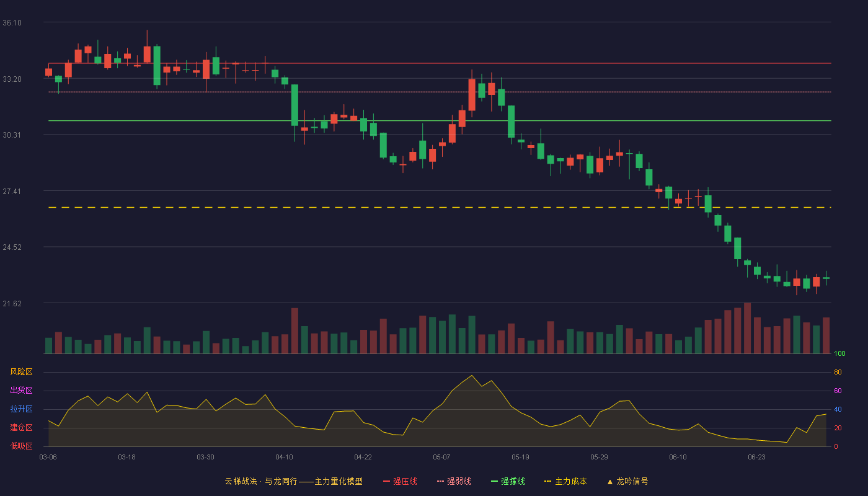This screenshot has height=496, width=868.
Task: Toggle the 强压线 legend entry
Action: point(400,481)
